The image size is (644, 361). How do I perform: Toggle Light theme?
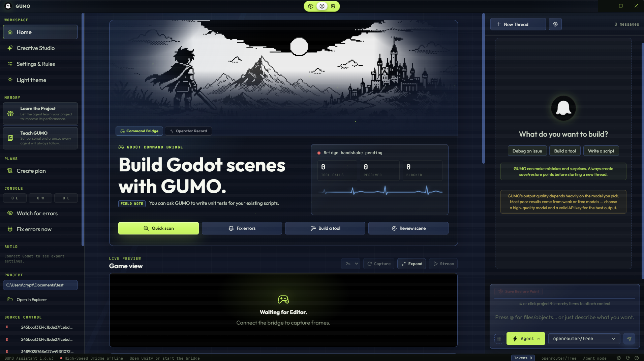coord(40,80)
